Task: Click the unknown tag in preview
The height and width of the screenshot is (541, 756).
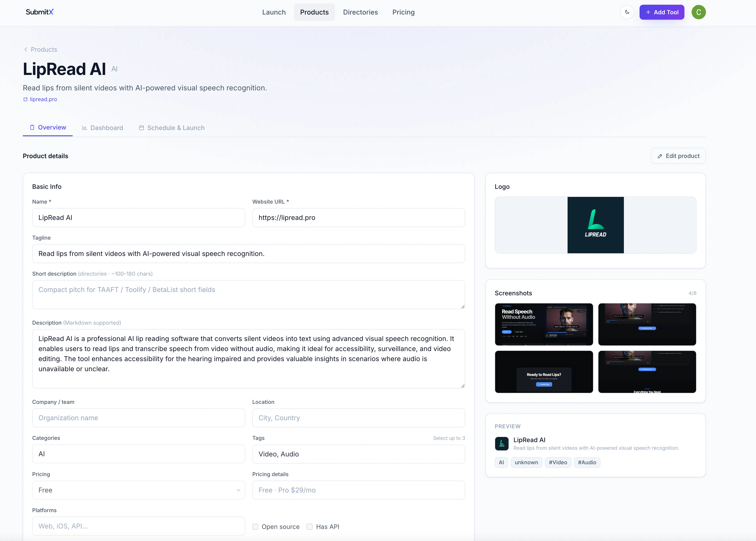Action: click(x=526, y=462)
